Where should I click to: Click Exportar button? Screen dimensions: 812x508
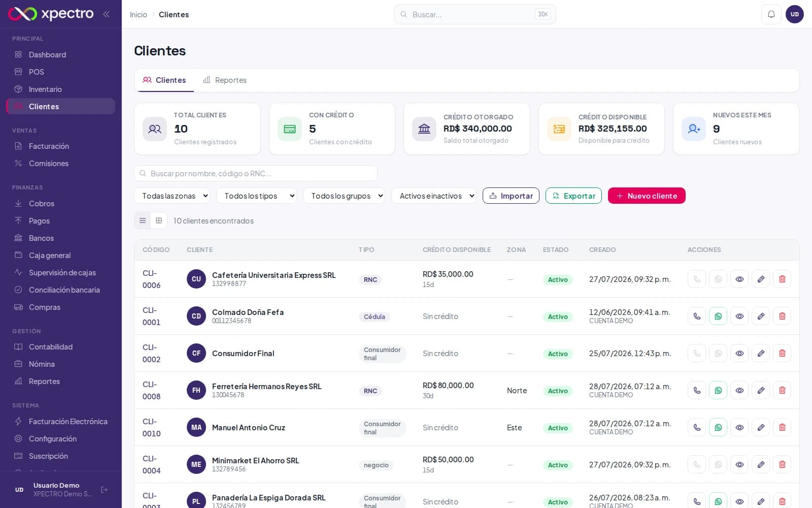573,196
